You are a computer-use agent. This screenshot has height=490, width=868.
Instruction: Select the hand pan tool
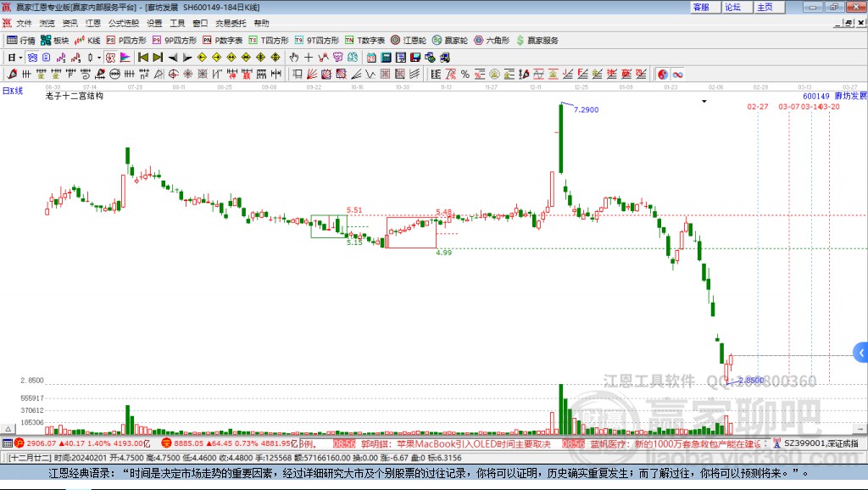[294, 58]
